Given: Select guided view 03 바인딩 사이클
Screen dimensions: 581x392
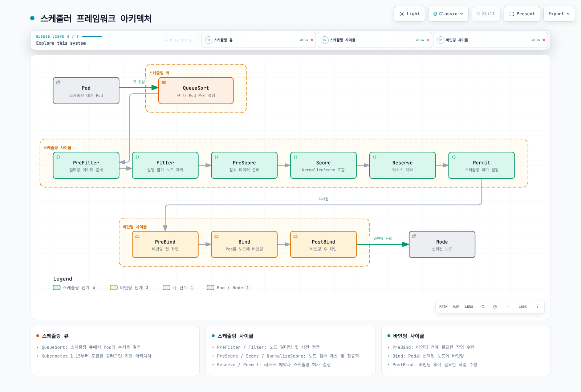Looking at the screenshot, I should [491, 40].
